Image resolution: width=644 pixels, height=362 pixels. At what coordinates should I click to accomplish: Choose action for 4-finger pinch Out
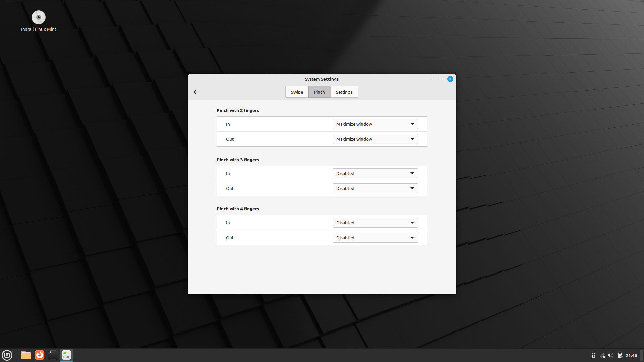375,238
